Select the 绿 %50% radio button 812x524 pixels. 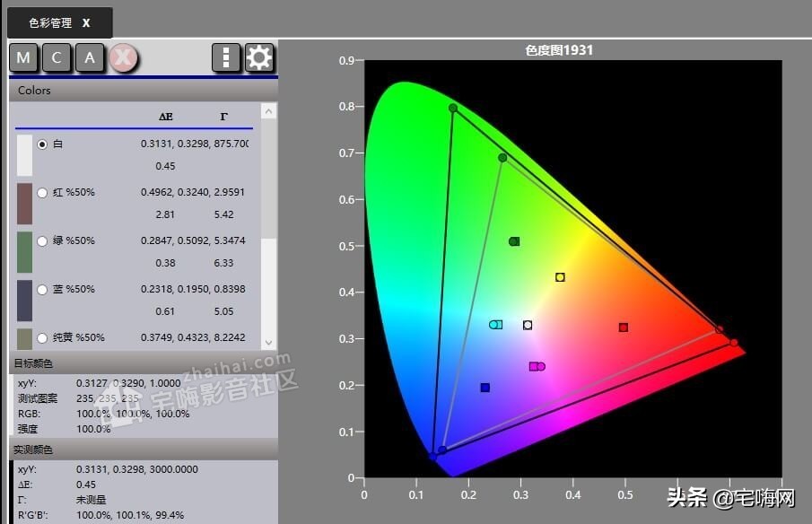42,240
